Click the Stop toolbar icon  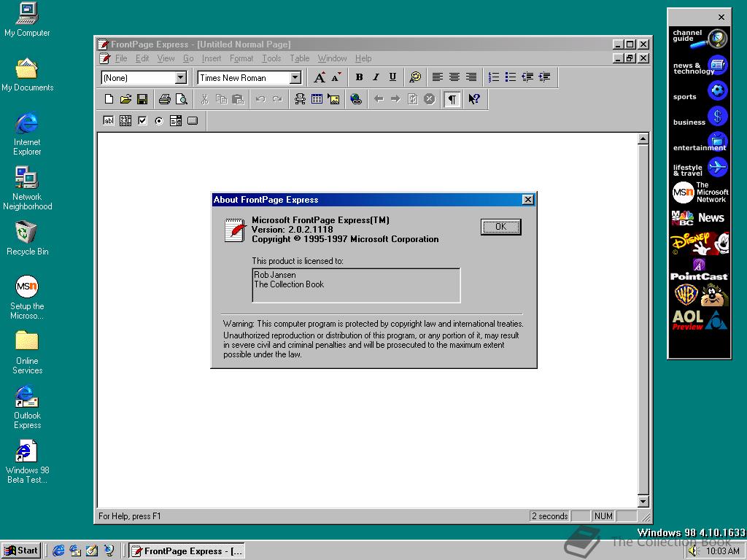tap(429, 99)
